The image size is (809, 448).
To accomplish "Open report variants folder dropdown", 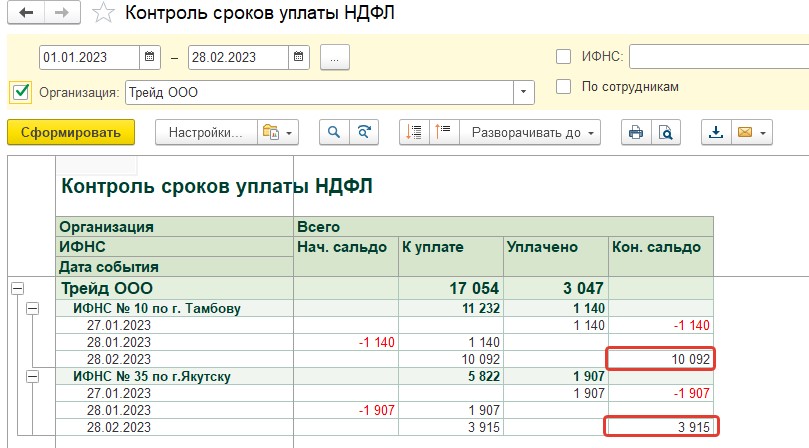I will pos(278,133).
